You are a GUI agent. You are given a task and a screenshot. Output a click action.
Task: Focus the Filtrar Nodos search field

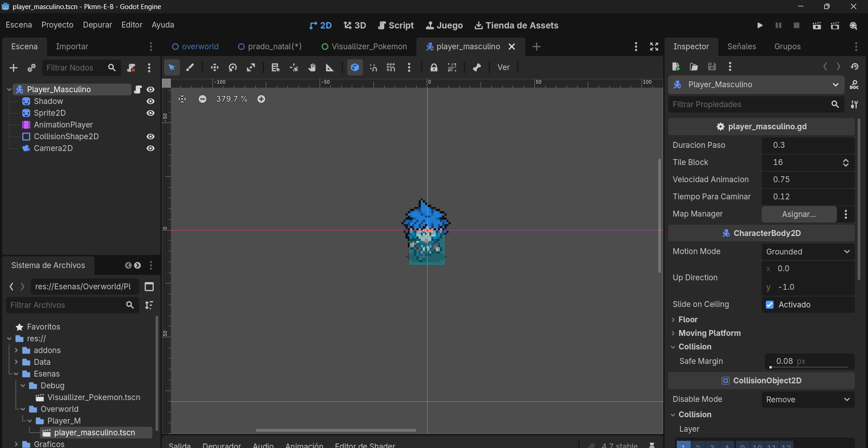pos(80,68)
